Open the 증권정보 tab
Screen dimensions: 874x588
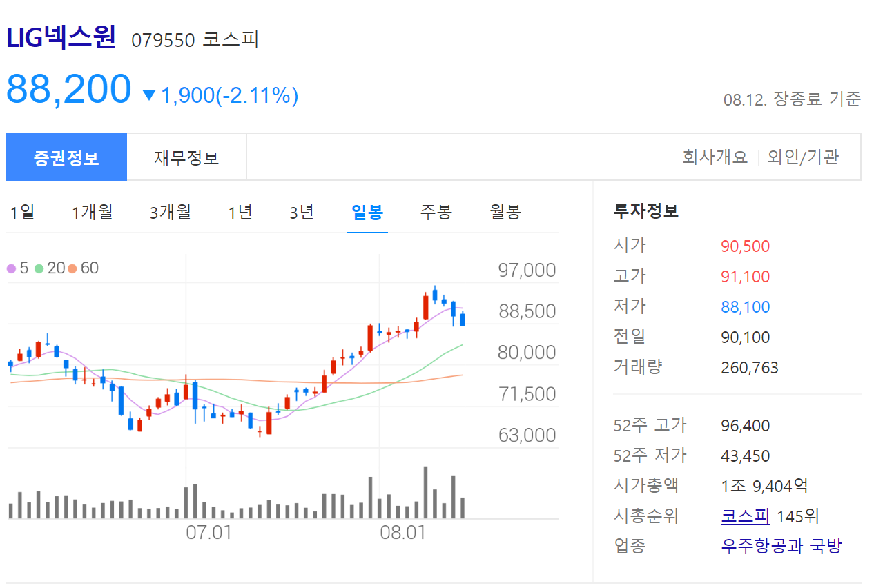pyautogui.click(x=66, y=157)
